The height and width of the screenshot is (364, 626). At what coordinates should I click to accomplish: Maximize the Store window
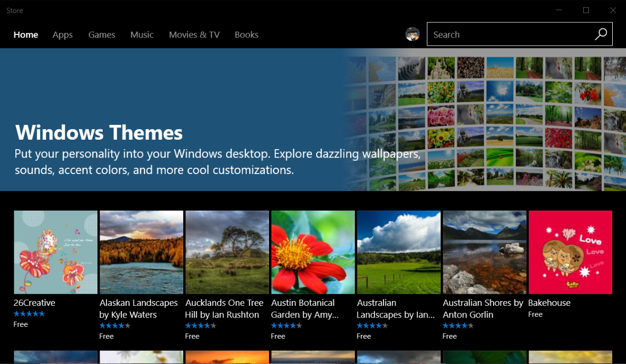[x=586, y=10]
